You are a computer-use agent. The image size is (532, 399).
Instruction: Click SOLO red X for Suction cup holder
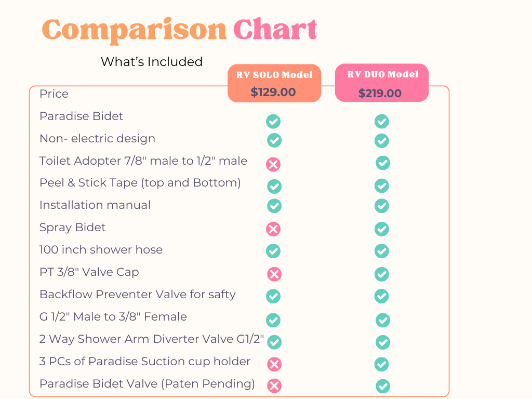(x=274, y=364)
